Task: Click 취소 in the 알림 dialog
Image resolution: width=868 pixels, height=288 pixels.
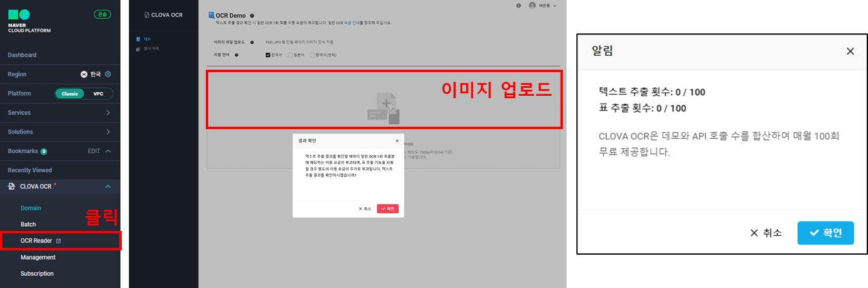Action: (x=766, y=233)
